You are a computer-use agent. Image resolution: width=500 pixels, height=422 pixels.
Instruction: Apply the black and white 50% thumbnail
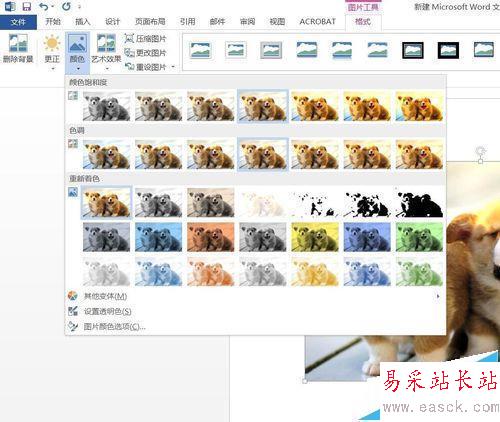(367, 203)
